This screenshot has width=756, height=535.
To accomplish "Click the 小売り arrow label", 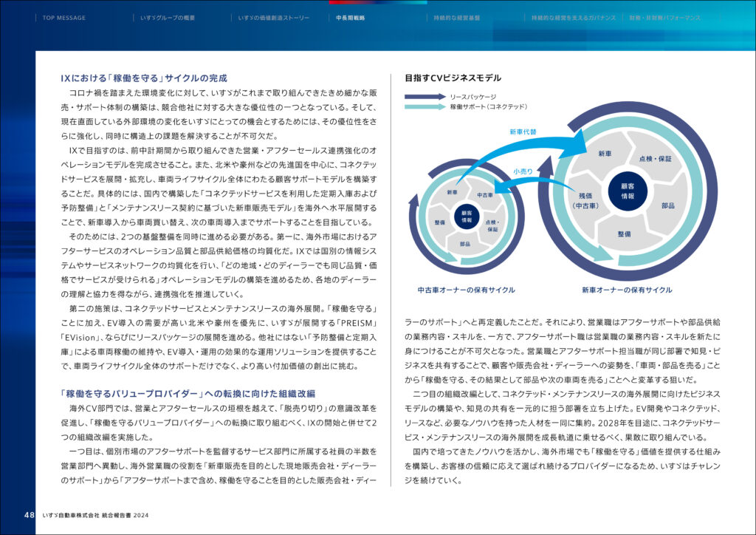I will coord(523,171).
